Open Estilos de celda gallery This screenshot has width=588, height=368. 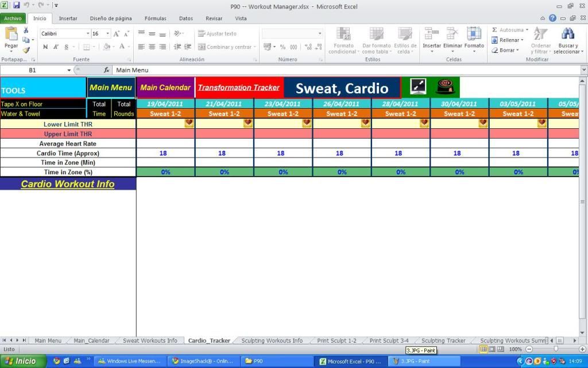click(405, 41)
